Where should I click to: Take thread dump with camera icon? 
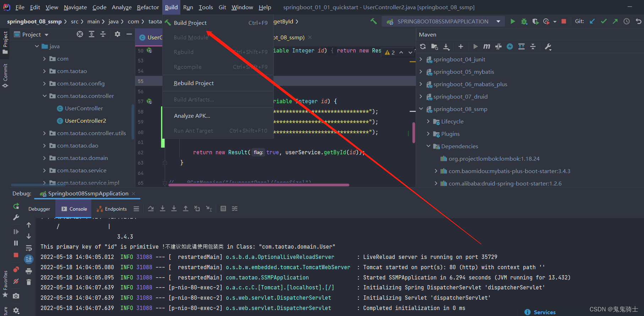(x=16, y=296)
